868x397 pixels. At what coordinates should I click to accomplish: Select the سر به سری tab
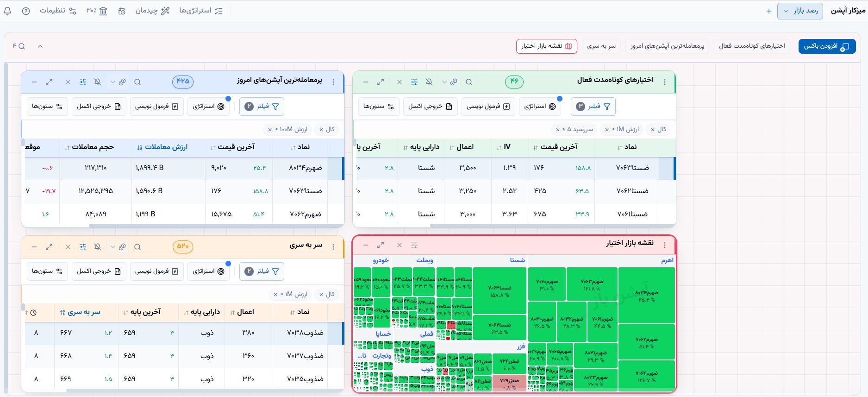pyautogui.click(x=601, y=46)
